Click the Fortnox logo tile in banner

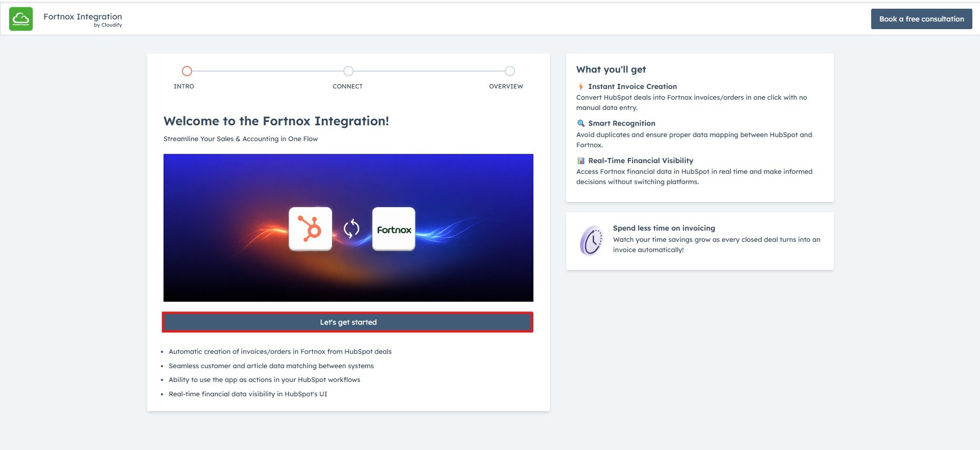pyautogui.click(x=393, y=229)
